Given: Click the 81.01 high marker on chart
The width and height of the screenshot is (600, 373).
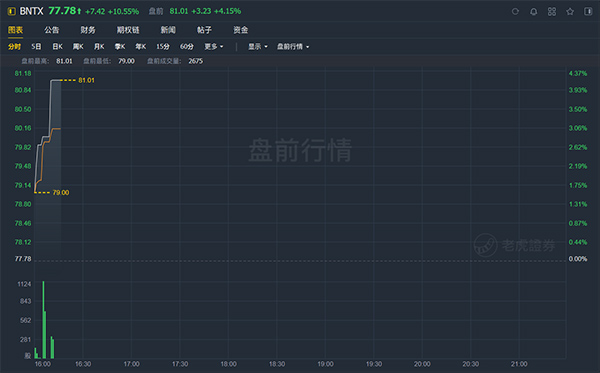Looking at the screenshot, I should tap(86, 80).
